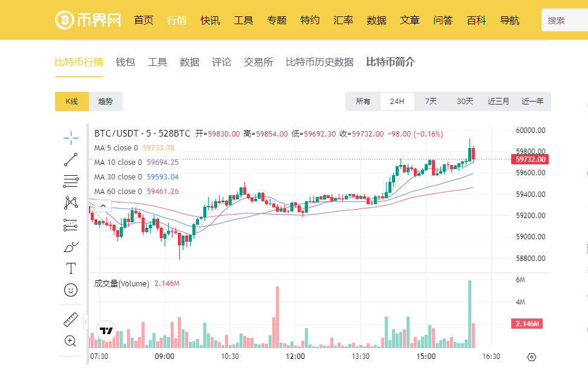Open the 问答 nav item
Screen dimensions: 588x371
point(443,20)
